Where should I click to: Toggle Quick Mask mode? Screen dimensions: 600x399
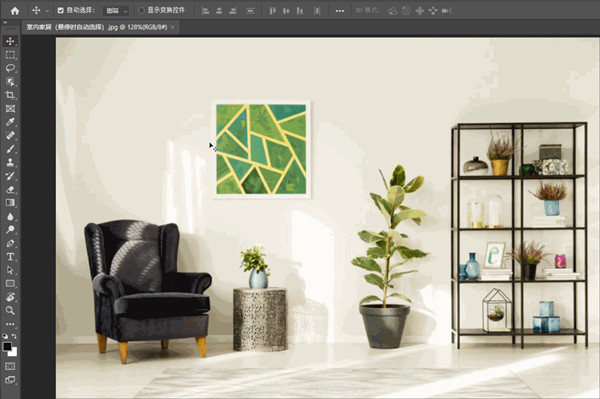(10, 366)
